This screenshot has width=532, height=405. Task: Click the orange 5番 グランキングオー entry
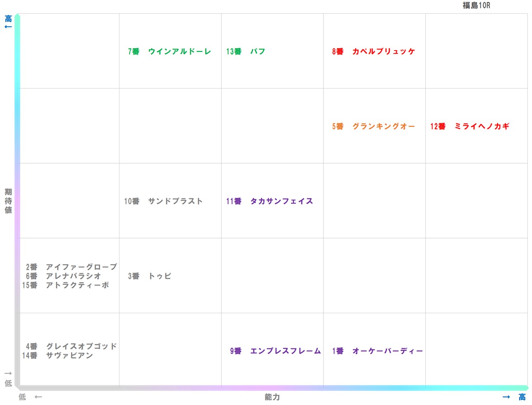pos(373,126)
